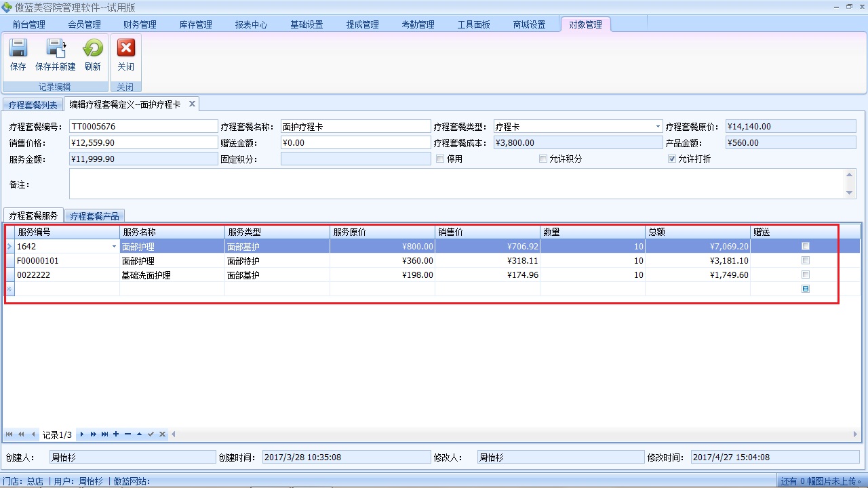Go to next record in navigator

coord(82,434)
